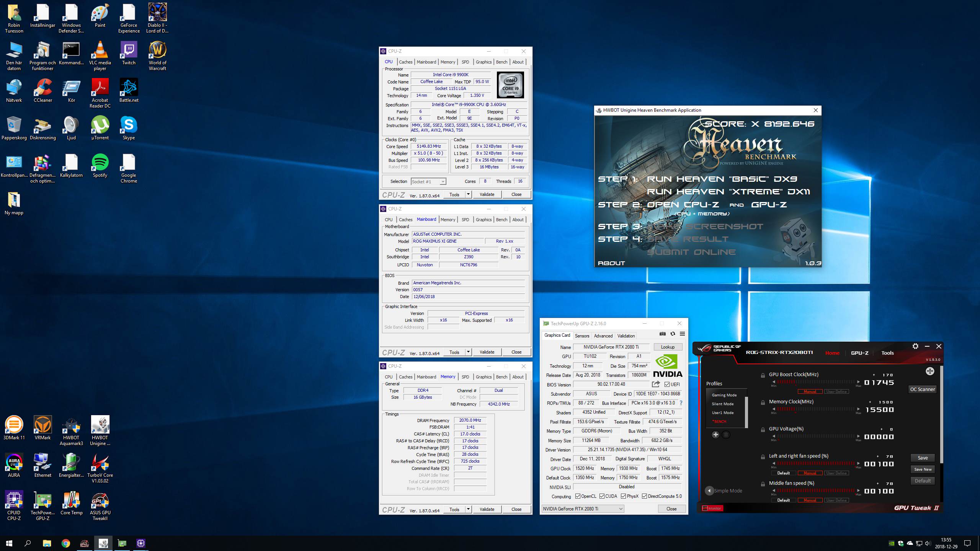
Task: Toggle the OpenCL checkbox
Action: pyautogui.click(x=578, y=496)
